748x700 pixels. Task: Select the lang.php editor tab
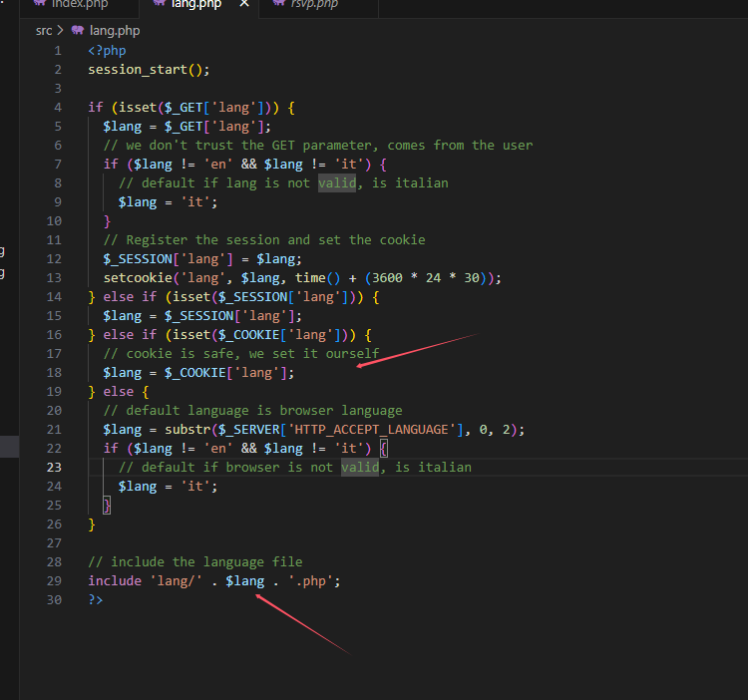click(198, 5)
